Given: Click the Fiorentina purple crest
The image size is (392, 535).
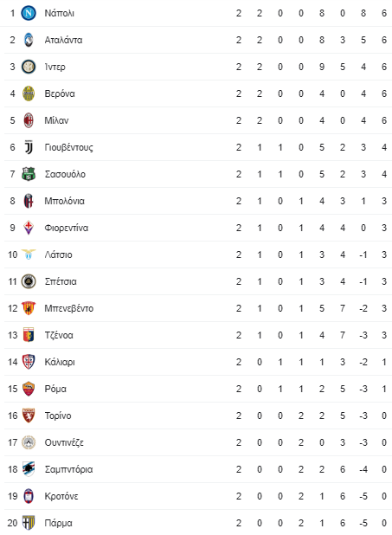Looking at the screenshot, I should tap(29, 228).
